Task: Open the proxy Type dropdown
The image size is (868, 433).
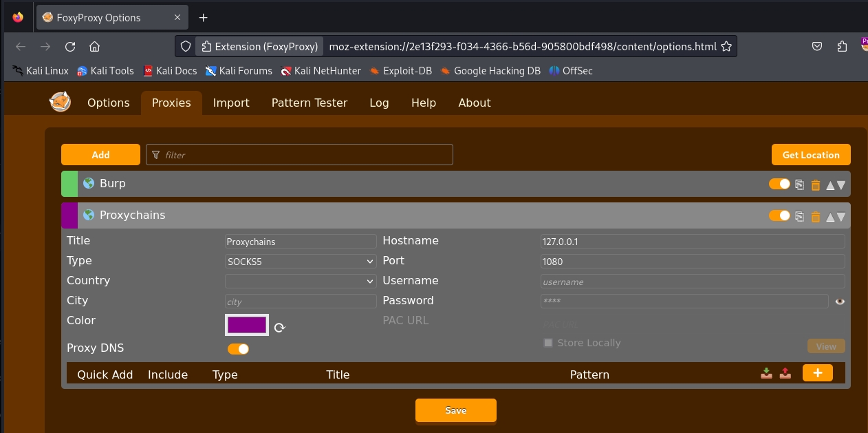Action: [301, 262]
